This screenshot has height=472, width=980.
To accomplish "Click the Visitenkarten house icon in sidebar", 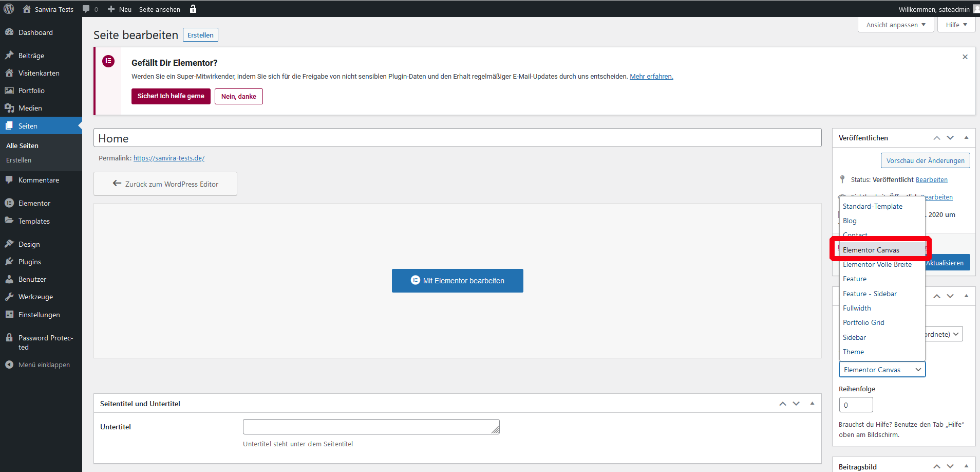I will pyautogui.click(x=9, y=72).
